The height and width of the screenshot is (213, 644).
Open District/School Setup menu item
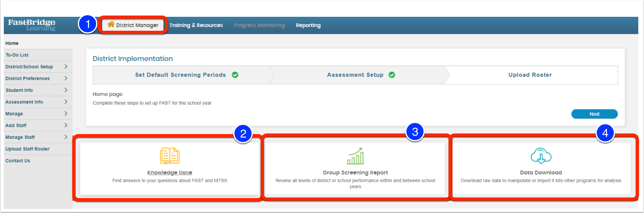(29, 67)
